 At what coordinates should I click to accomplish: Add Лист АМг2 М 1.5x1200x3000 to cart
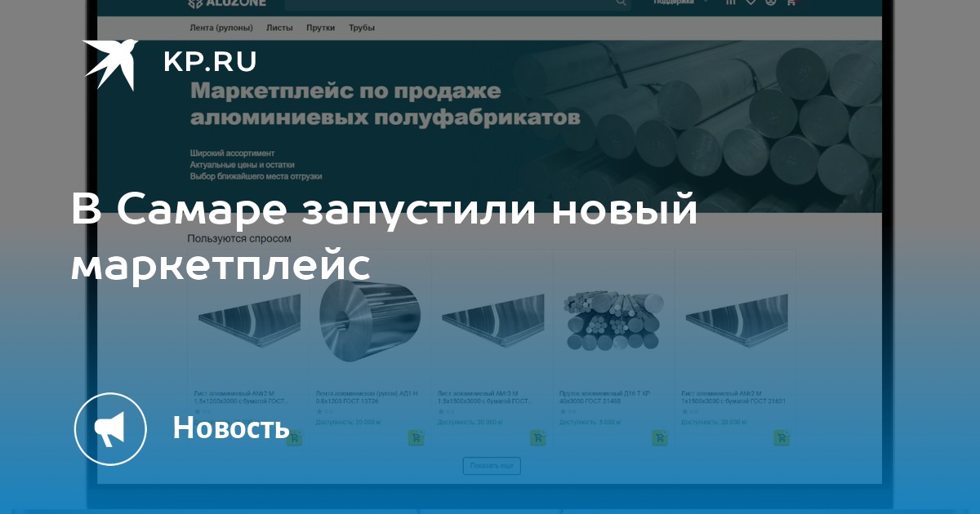pos(295,438)
